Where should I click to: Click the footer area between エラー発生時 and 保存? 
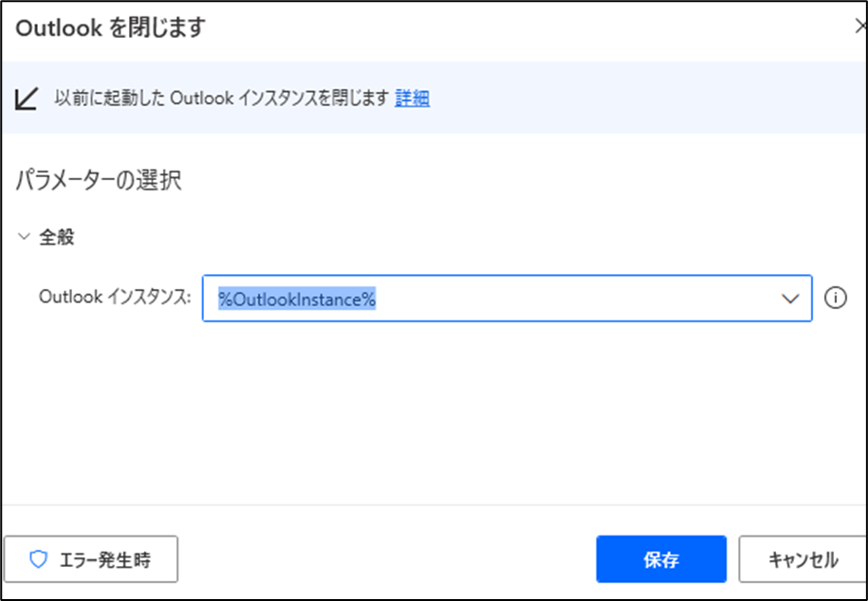387,559
